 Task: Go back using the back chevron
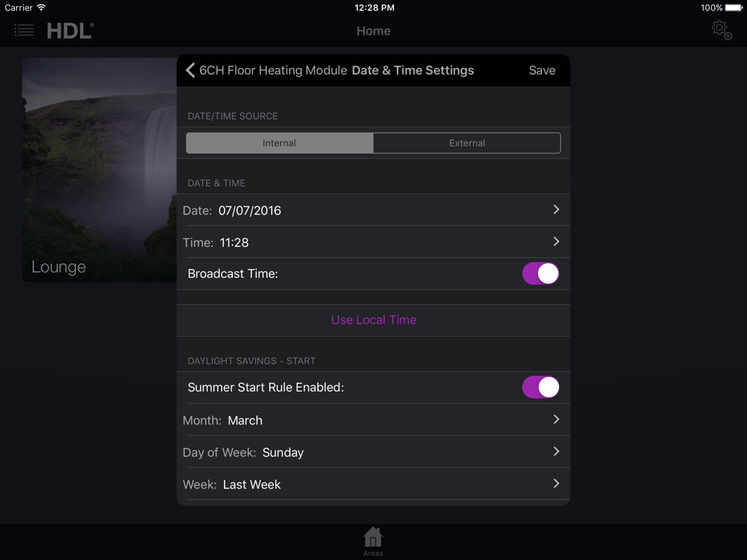click(190, 70)
